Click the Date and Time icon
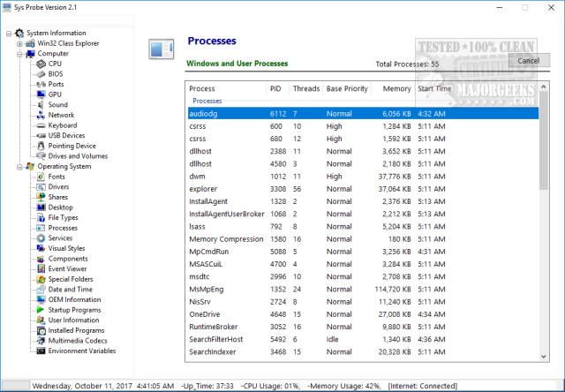The image size is (565, 392). 41,290
